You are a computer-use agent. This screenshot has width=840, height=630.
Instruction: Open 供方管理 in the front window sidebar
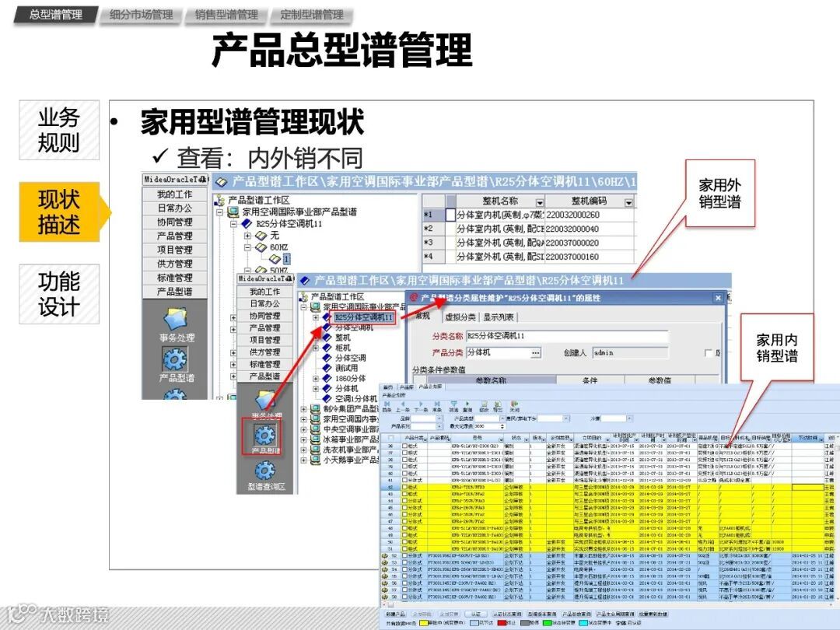coord(264,352)
